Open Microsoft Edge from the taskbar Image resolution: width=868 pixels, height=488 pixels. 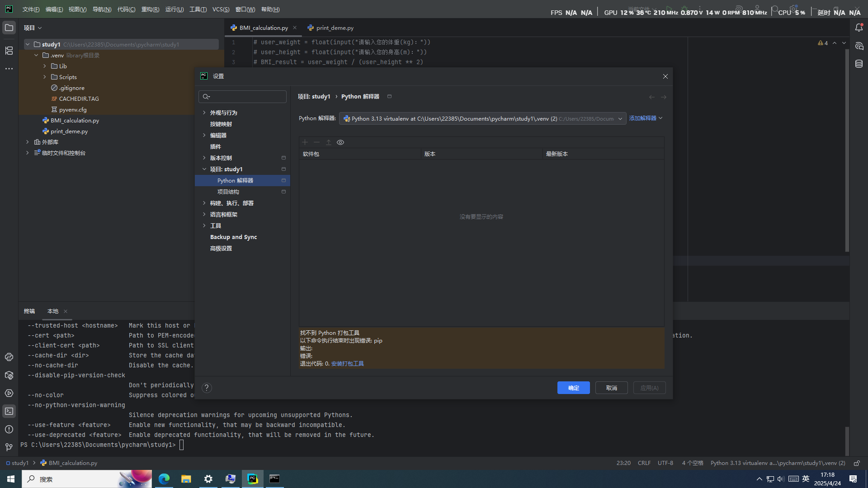tap(164, 479)
